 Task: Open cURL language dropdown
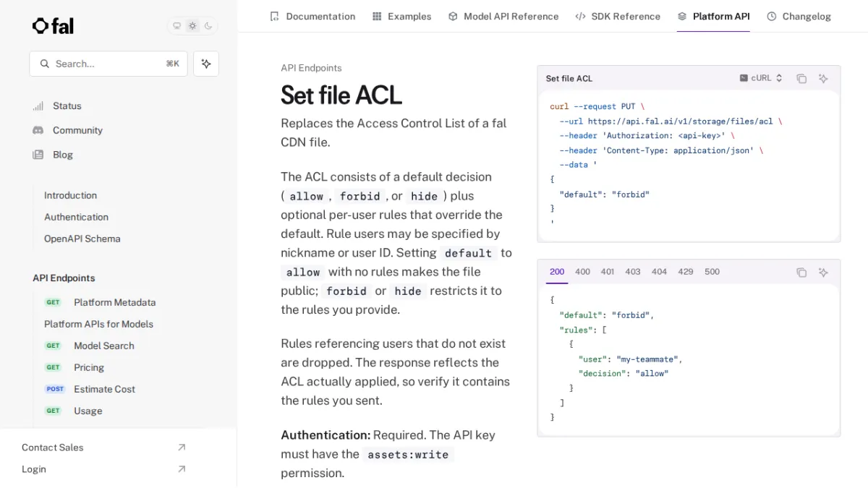761,78
